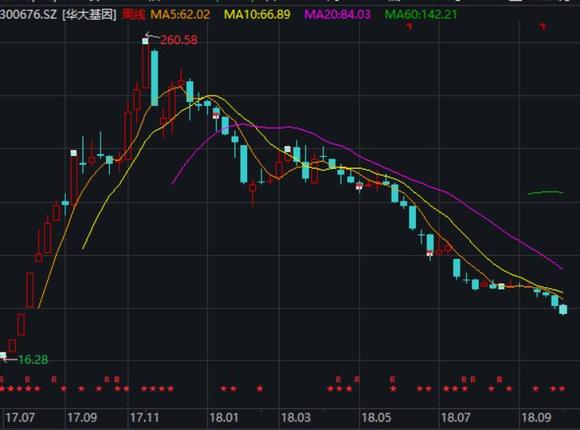Viewport: 580px width, 430px height.
Task: Select the candle marked at the 260.58 high
Action: (145, 63)
